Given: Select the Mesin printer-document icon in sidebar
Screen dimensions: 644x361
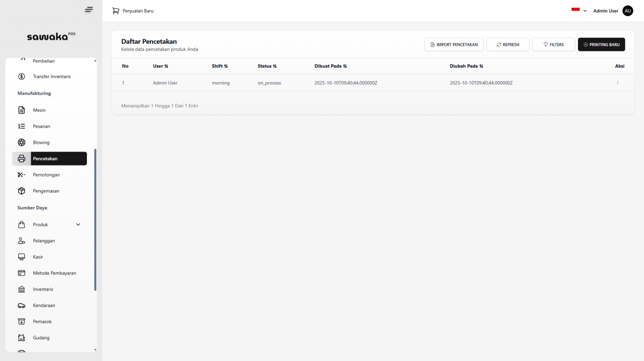Looking at the screenshot, I should (x=22, y=110).
